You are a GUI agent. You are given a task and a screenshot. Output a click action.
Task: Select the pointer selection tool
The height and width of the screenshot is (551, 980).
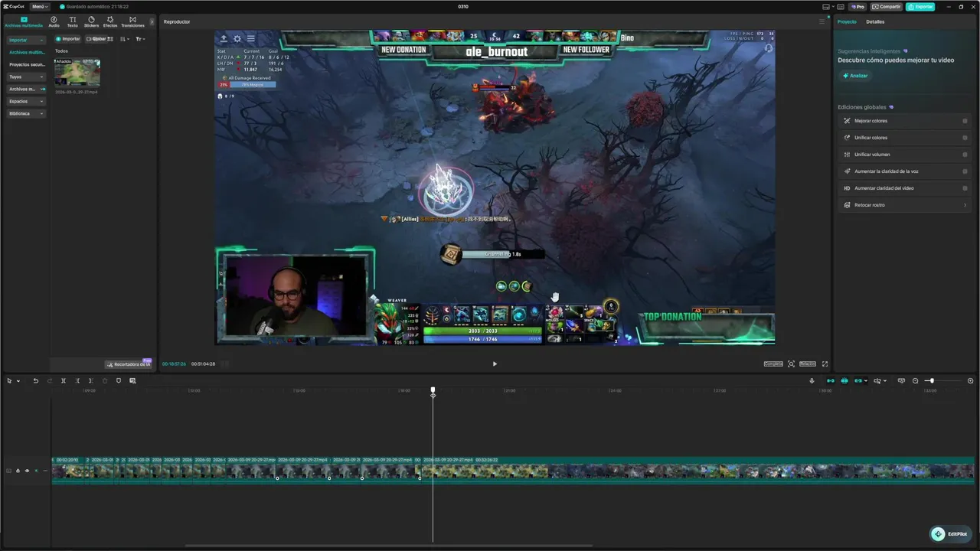(x=9, y=380)
